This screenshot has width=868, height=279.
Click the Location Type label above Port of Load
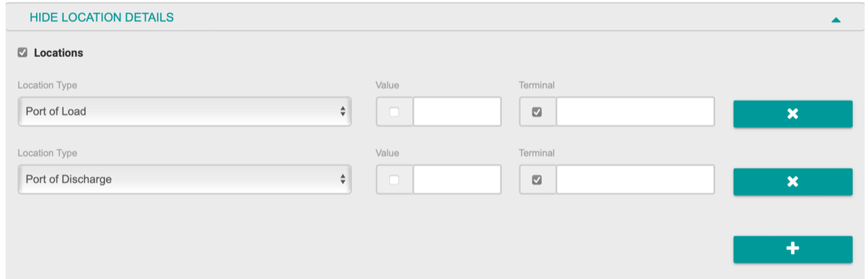[x=47, y=85]
